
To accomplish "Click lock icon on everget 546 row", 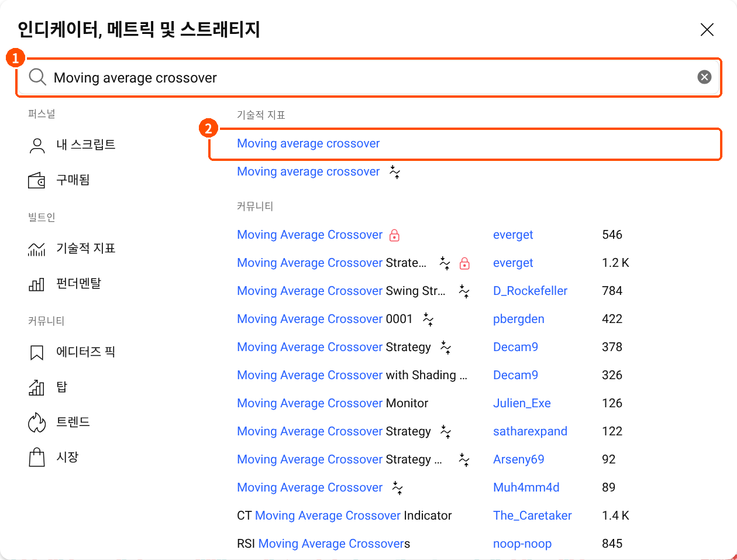I will click(394, 235).
